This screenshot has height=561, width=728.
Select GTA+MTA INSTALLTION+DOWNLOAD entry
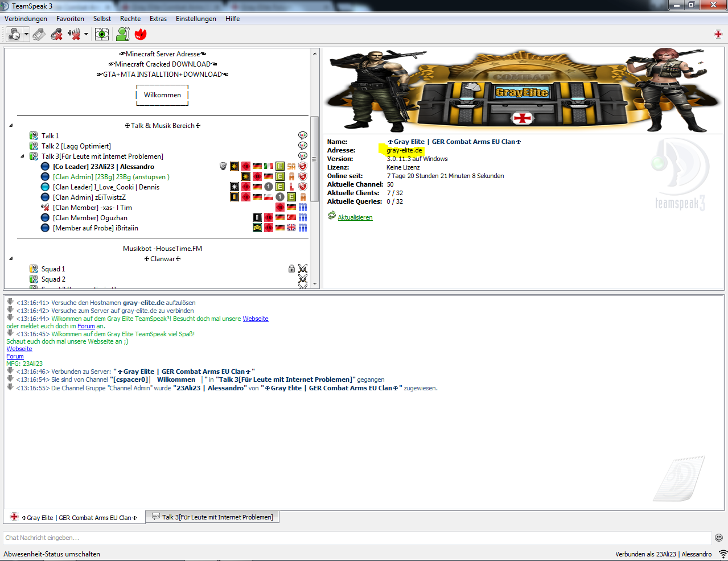click(162, 75)
